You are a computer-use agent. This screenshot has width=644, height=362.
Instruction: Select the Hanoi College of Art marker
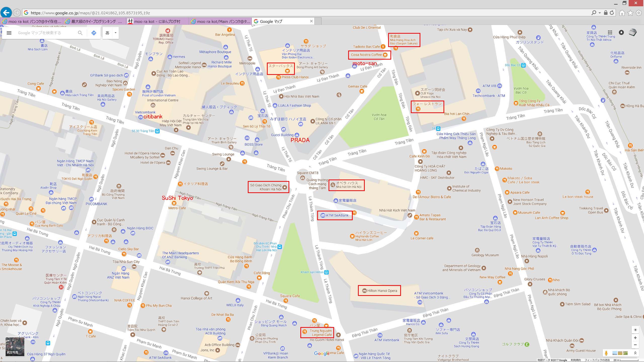[207, 293]
